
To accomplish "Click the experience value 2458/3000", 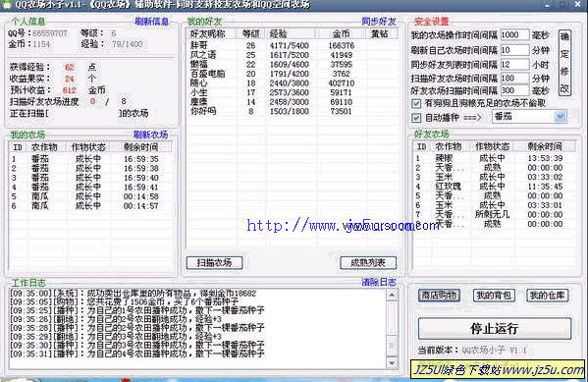I will (290, 102).
